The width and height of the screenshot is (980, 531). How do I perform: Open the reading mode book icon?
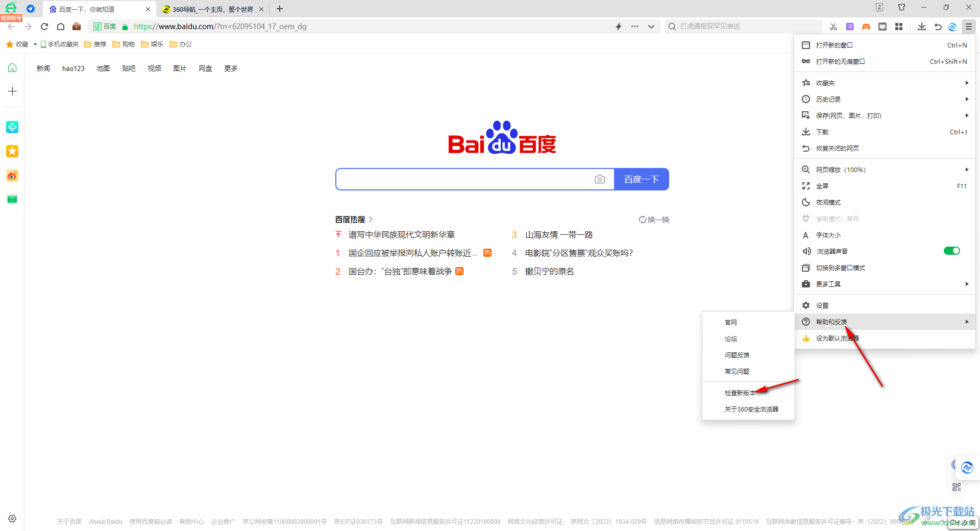coord(883,27)
